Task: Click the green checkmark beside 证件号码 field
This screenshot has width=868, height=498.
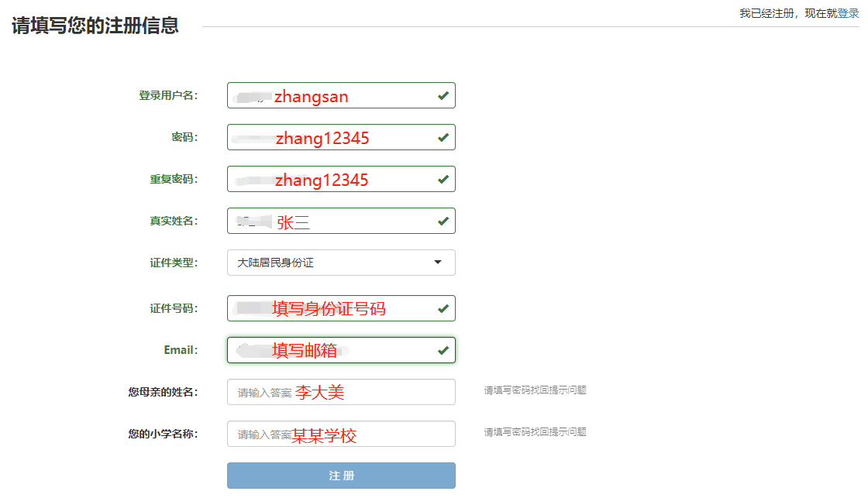Action: (x=442, y=308)
